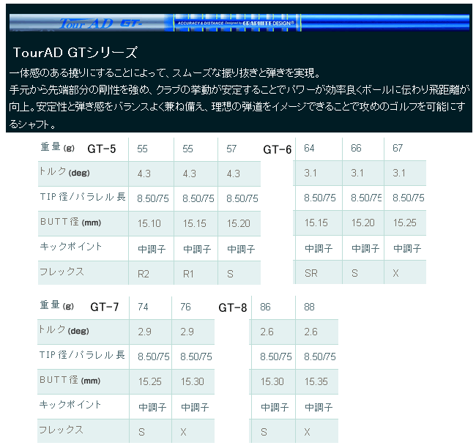Click the GT-6 flex value 'X'
Viewport: 476px width, 448px height.
[x=395, y=274]
